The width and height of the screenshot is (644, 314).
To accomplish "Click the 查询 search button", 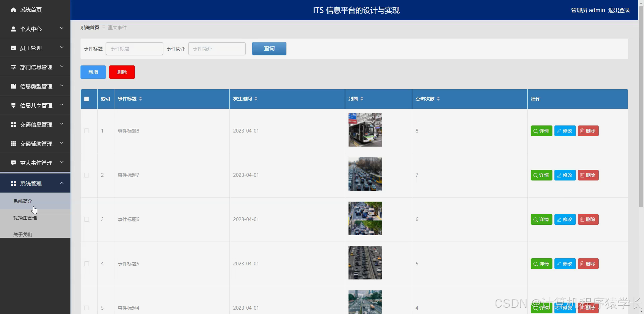I will click(x=269, y=49).
